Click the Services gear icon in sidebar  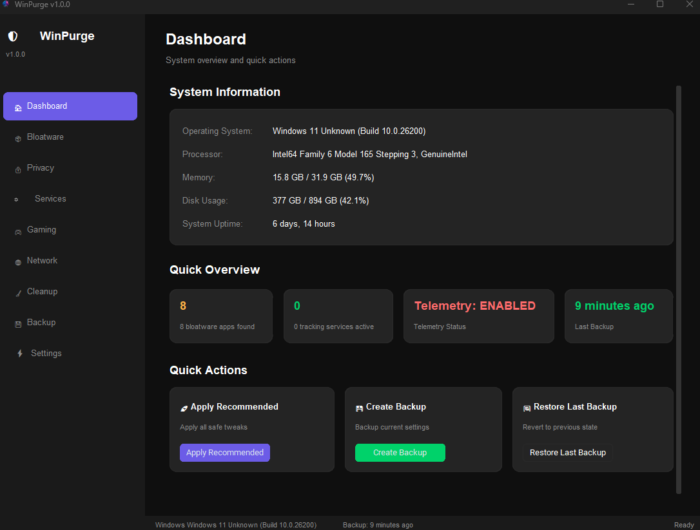tap(17, 200)
